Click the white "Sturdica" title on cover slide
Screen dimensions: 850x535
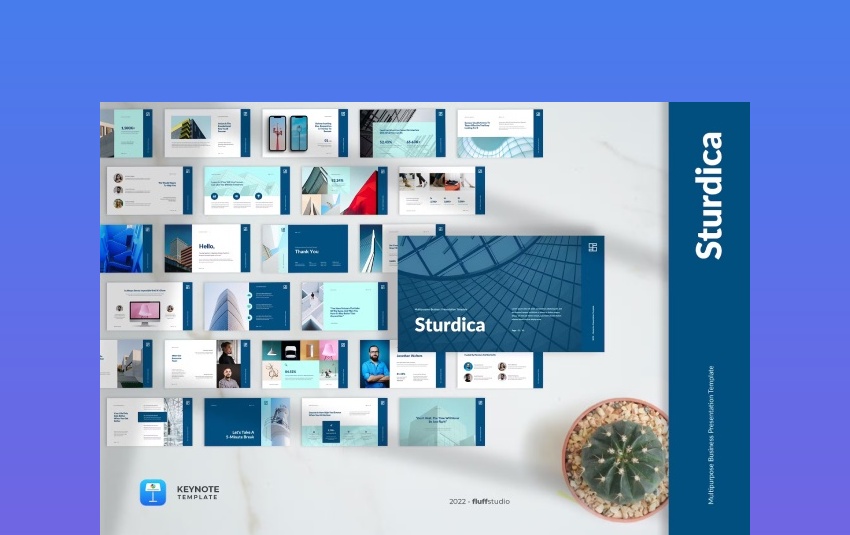tap(449, 325)
